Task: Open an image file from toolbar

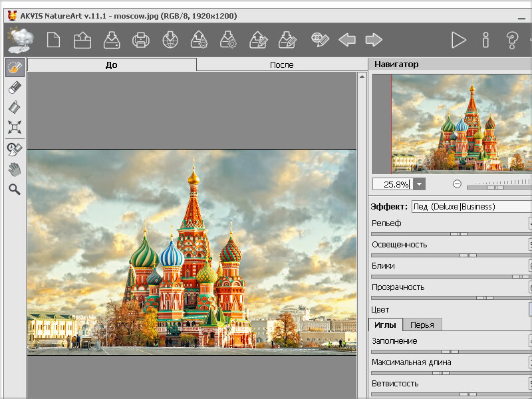Action: (x=82, y=40)
